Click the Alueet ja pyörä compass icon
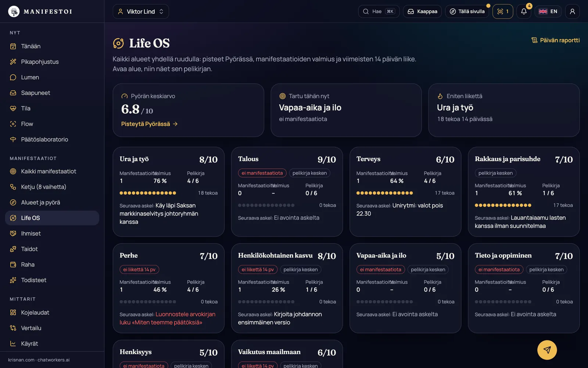 (13, 202)
